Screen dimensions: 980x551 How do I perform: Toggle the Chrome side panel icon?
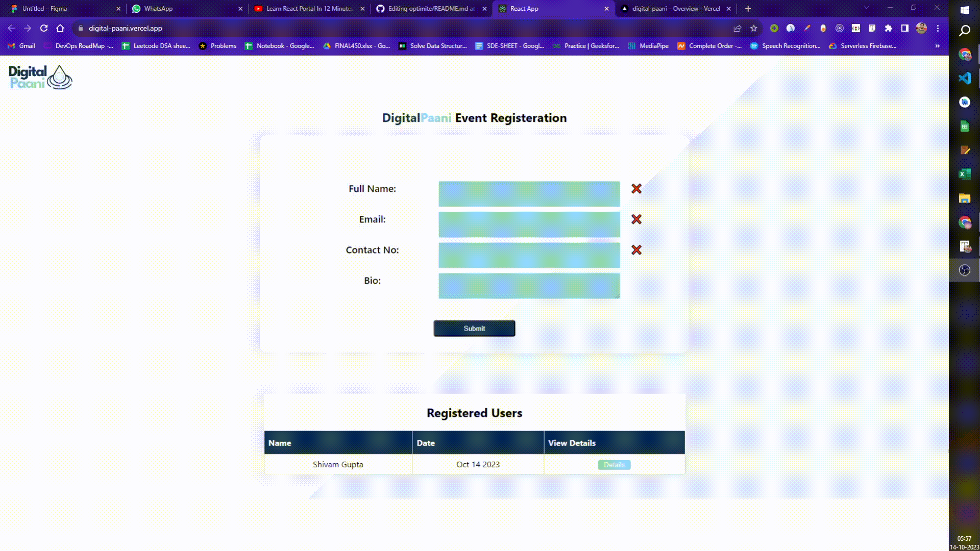click(x=904, y=29)
